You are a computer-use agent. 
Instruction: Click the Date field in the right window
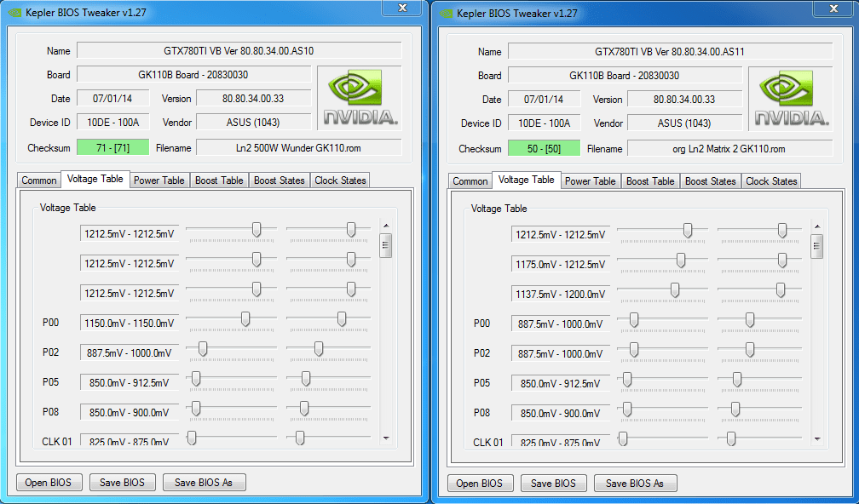click(544, 100)
